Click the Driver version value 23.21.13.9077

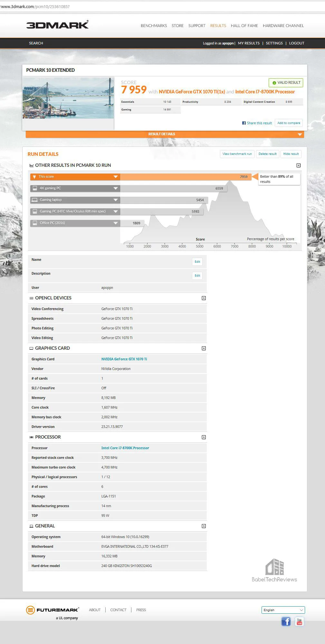pos(112,427)
